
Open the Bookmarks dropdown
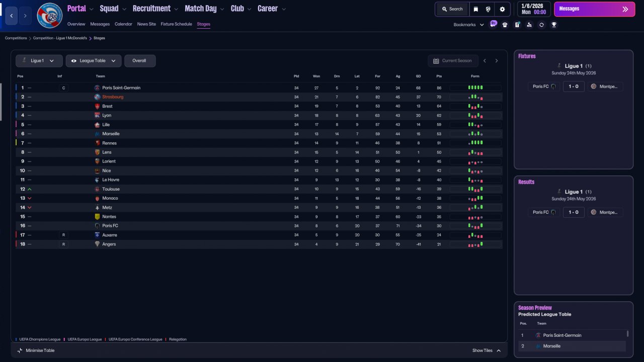(x=468, y=25)
